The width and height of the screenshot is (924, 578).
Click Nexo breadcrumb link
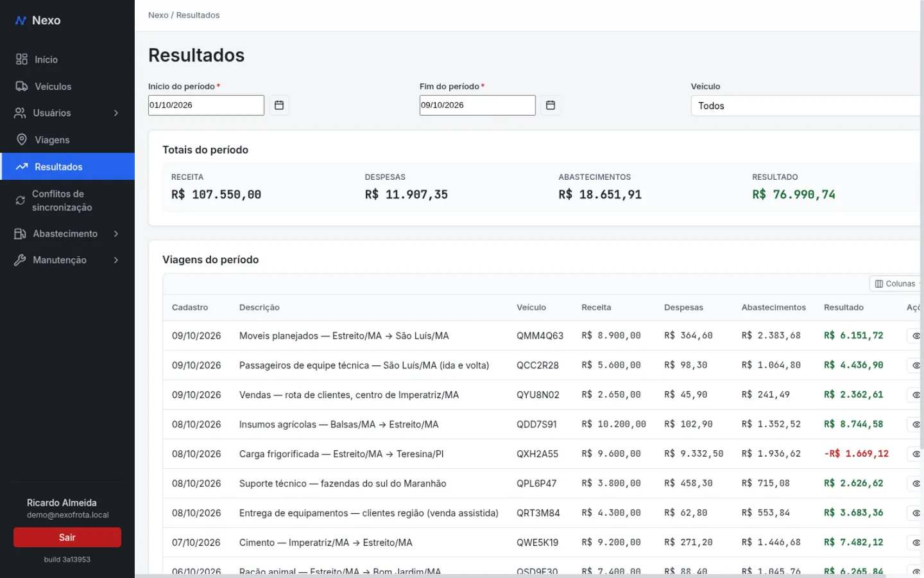point(158,15)
